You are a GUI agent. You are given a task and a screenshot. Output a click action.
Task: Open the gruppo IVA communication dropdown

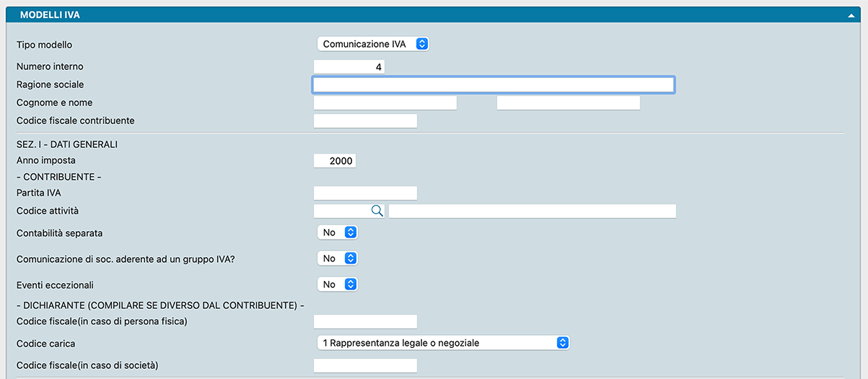coord(338,258)
